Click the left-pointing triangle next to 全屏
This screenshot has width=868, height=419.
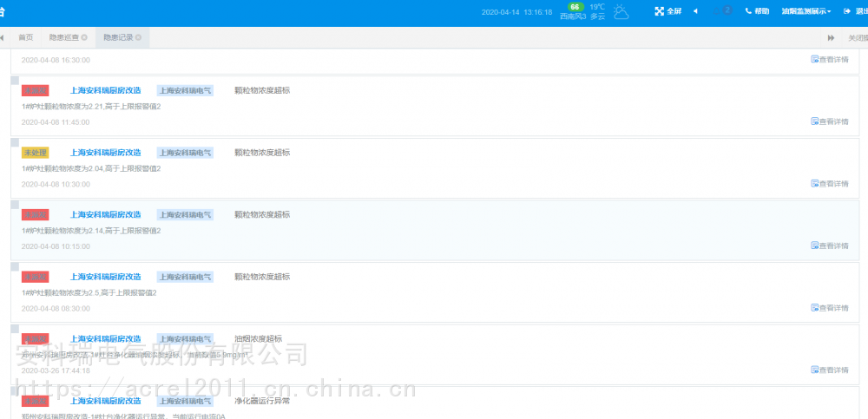pos(695,11)
